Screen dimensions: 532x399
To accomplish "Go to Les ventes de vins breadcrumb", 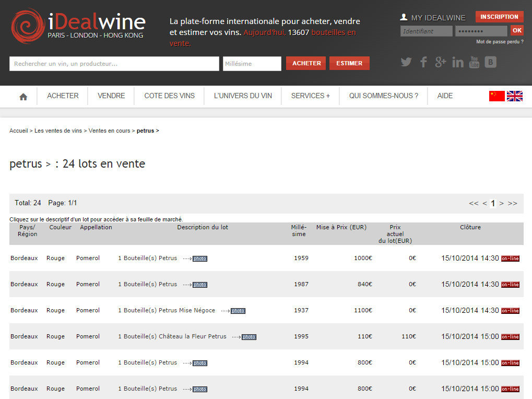I will 58,131.
